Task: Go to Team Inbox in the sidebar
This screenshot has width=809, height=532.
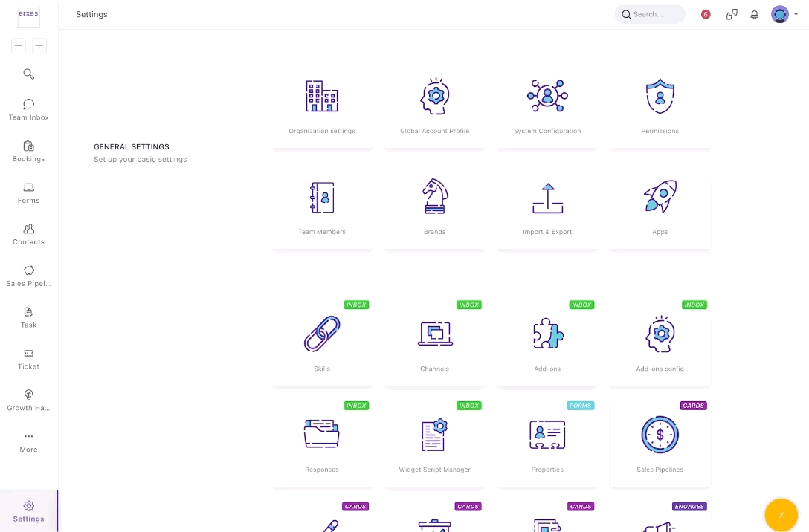Action: click(x=29, y=110)
